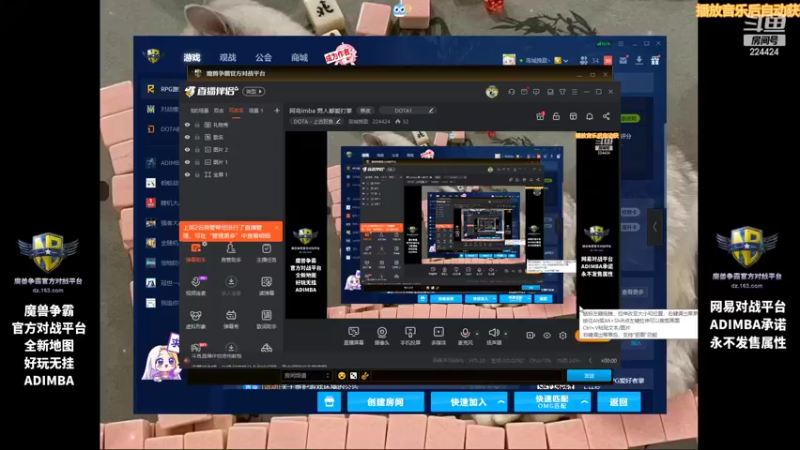Open headset support icon in title bar
Viewport: 800px width, 450px height.
click(511, 92)
